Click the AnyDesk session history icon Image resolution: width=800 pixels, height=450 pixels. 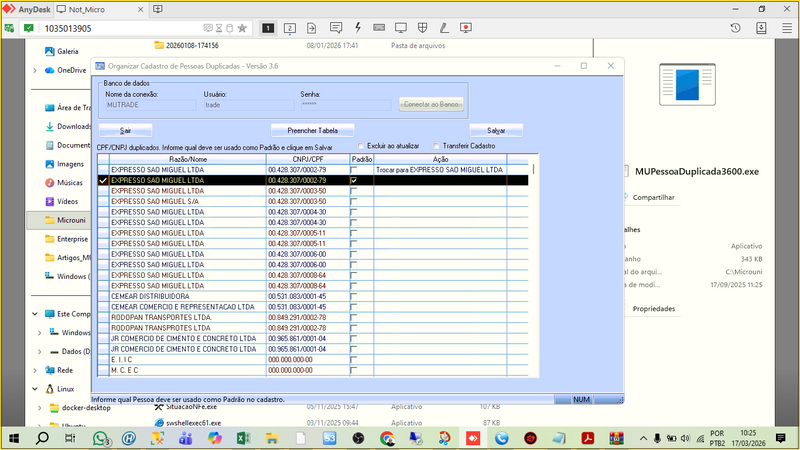tap(735, 28)
